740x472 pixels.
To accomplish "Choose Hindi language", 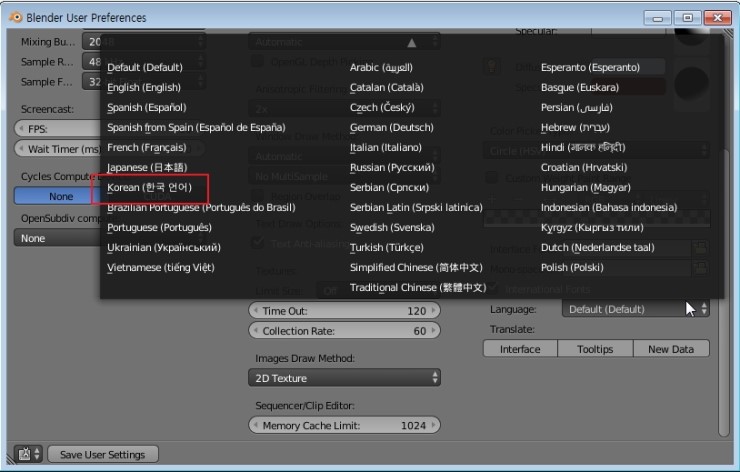I will [583, 147].
